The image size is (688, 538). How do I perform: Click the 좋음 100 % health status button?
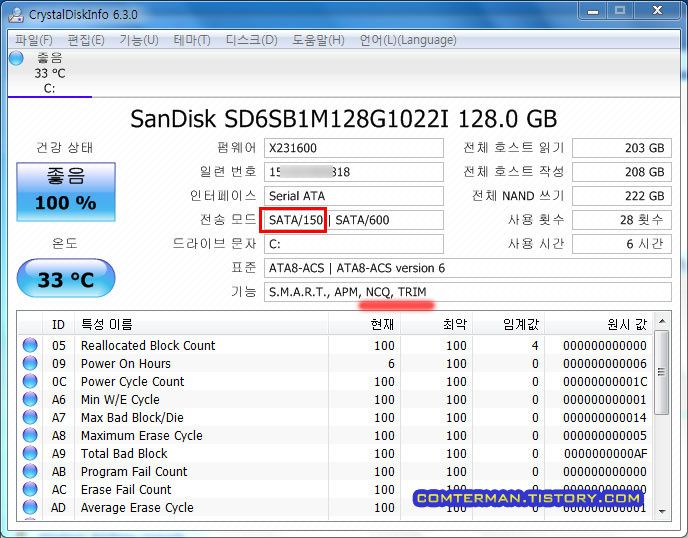[66, 192]
